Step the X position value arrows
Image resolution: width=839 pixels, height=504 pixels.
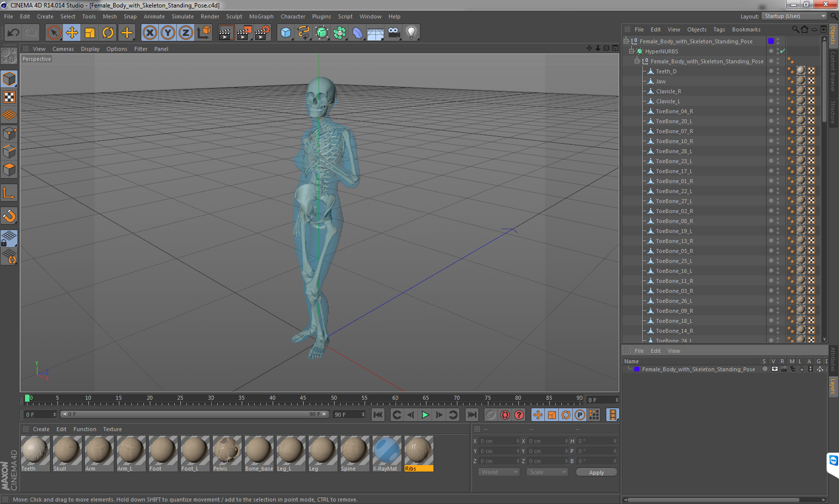tap(518, 441)
